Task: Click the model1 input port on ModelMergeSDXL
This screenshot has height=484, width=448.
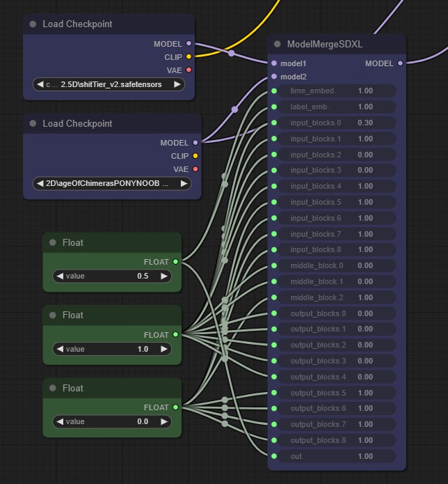Action: coord(274,63)
